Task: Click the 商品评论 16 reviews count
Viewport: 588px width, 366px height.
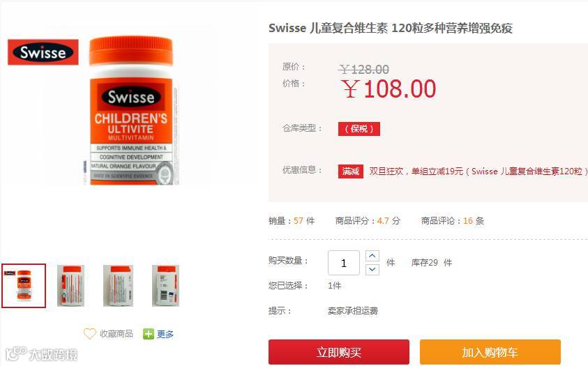Action: click(453, 221)
